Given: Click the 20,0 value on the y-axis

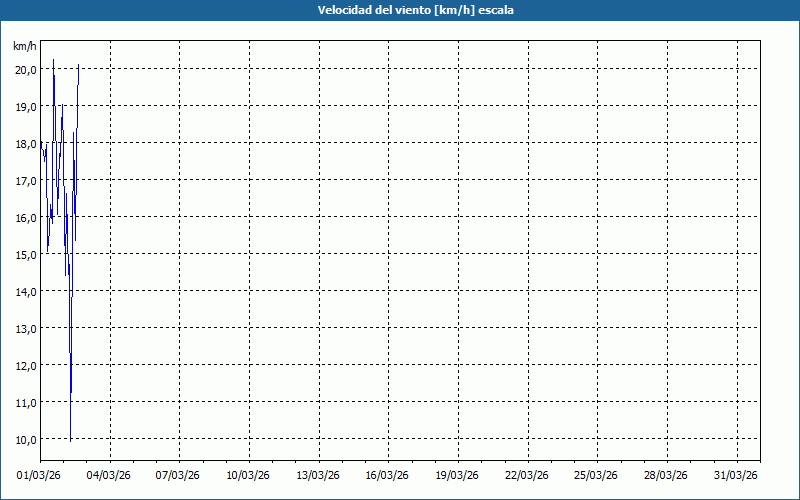Looking at the screenshot, I should [25, 70].
